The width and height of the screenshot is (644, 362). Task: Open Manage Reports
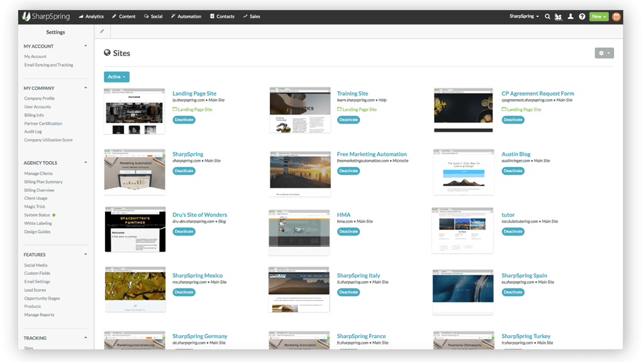point(40,315)
